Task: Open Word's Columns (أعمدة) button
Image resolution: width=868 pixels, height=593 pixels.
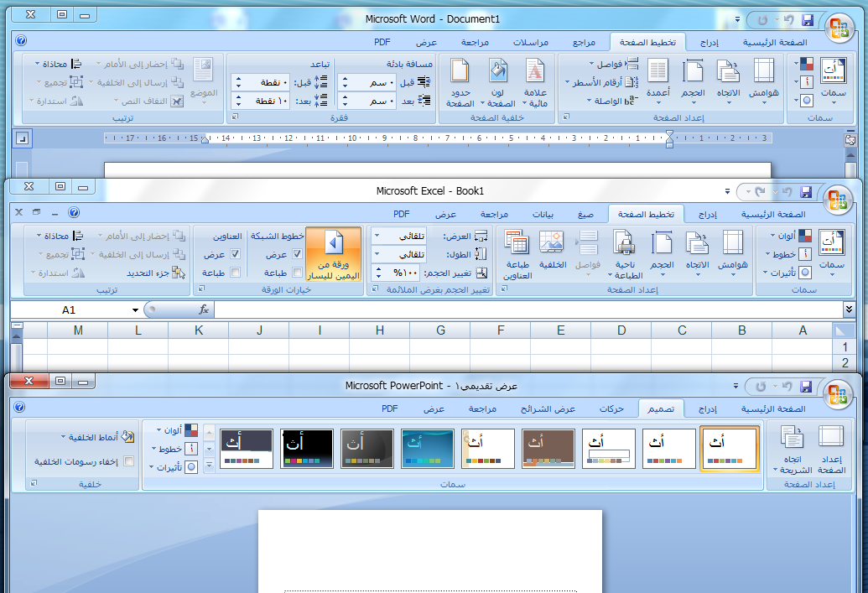Action: pos(658,82)
